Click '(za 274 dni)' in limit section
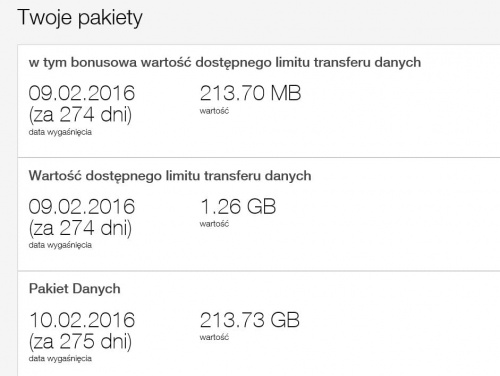This screenshot has width=500, height=376. (80, 228)
